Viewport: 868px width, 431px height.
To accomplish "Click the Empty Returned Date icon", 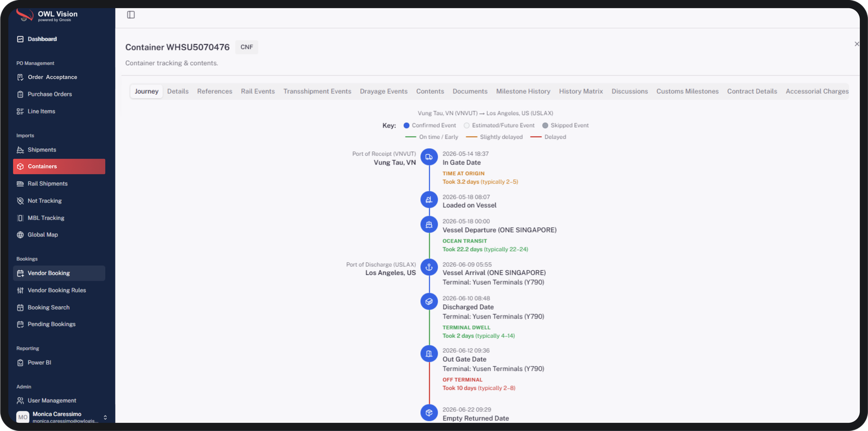I will click(429, 413).
